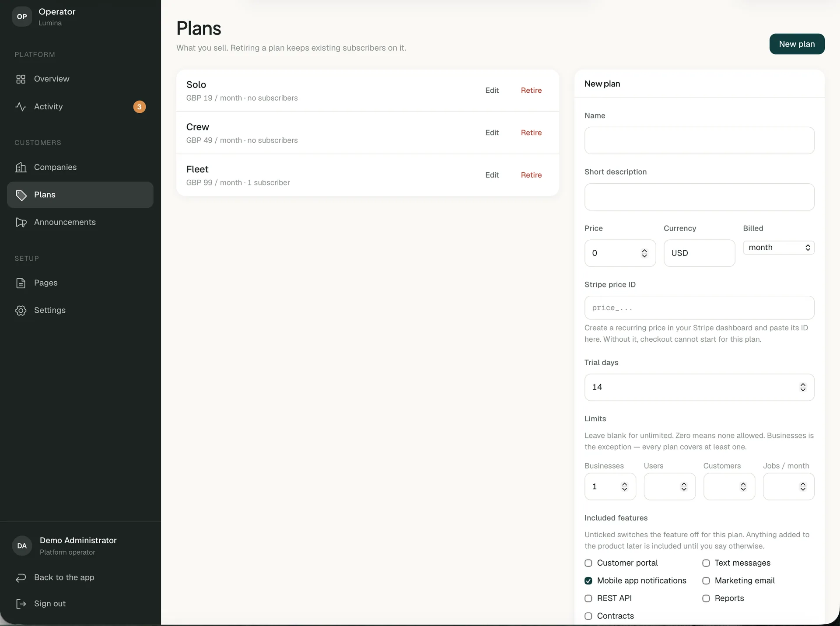This screenshot has width=840, height=626.
Task: Edit the Fleet plan
Action: [x=492, y=175]
